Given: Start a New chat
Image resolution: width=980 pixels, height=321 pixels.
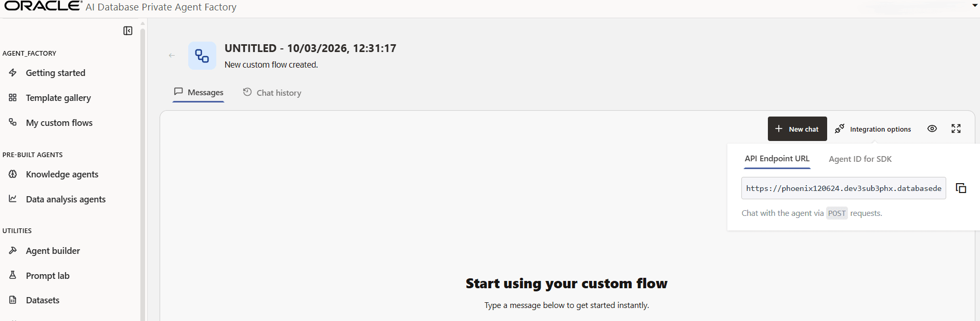Looking at the screenshot, I should pyautogui.click(x=797, y=129).
